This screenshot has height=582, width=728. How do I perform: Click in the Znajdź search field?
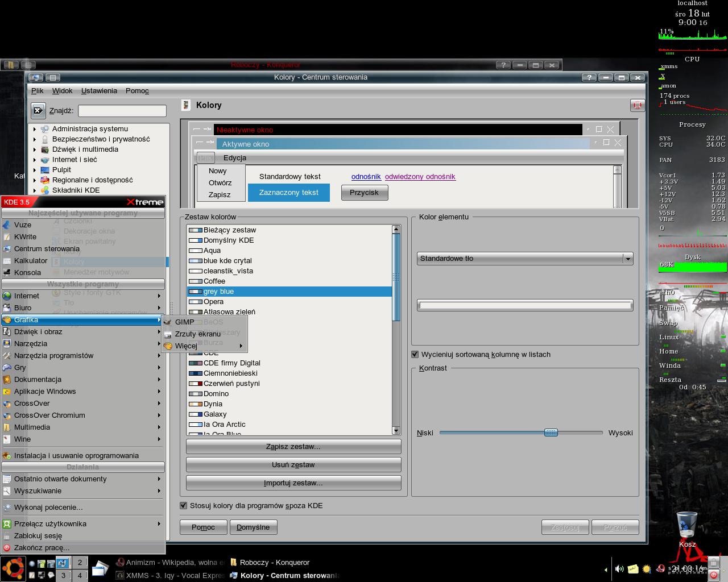tap(122, 111)
